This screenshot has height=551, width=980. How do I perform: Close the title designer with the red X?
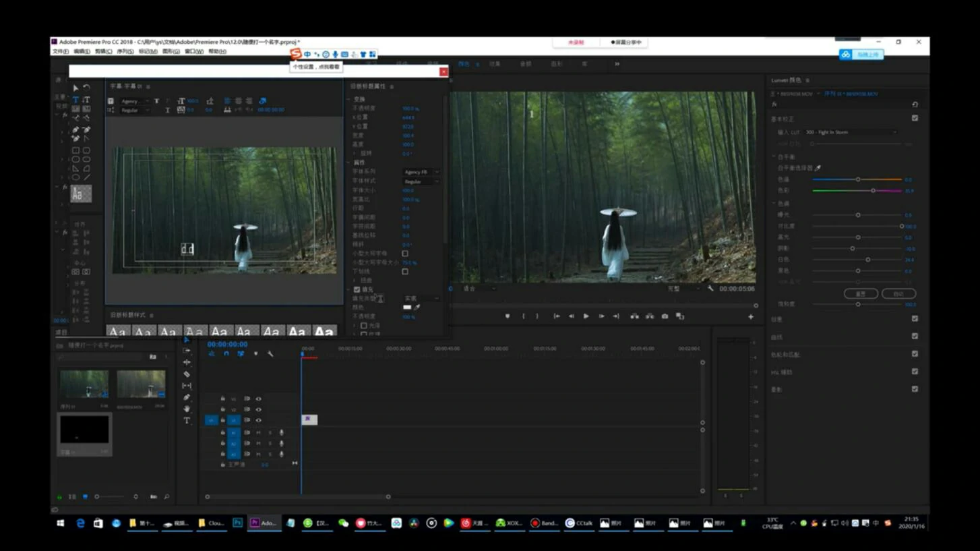(443, 71)
